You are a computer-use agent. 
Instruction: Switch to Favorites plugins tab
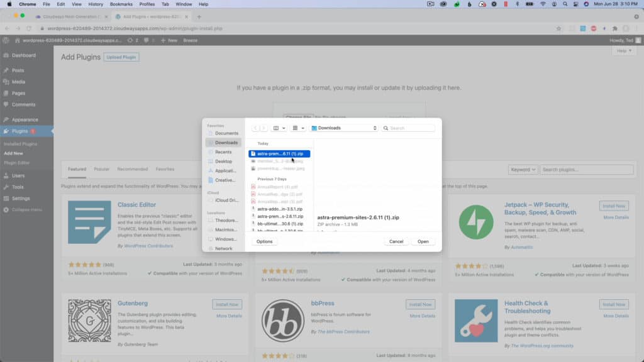click(165, 169)
